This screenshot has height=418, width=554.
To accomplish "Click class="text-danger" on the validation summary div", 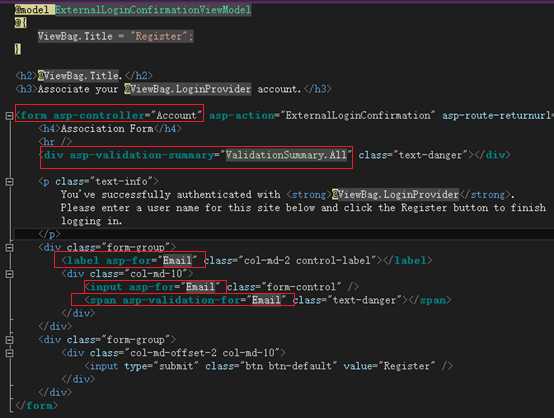I will (413, 155).
